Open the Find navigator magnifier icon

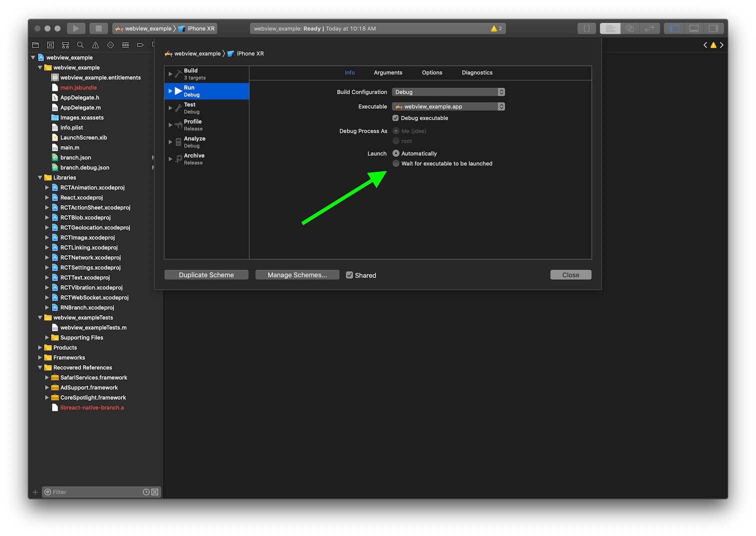tap(80, 45)
